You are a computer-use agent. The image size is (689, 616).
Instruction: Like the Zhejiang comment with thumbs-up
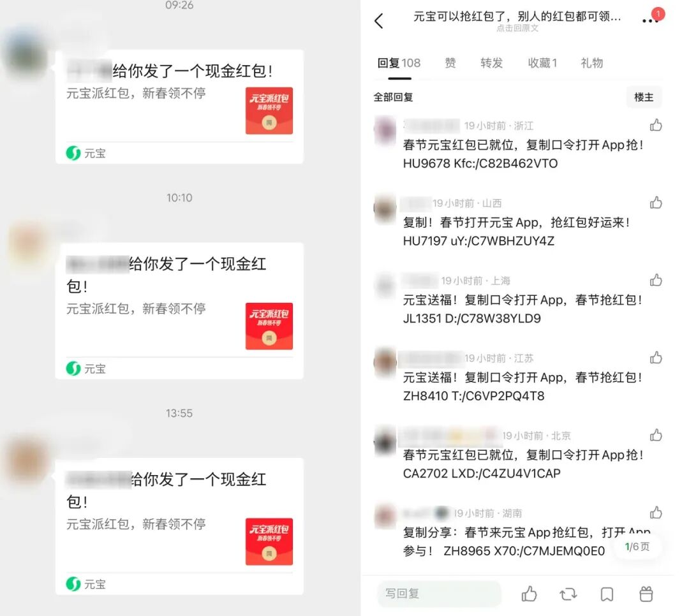click(656, 125)
